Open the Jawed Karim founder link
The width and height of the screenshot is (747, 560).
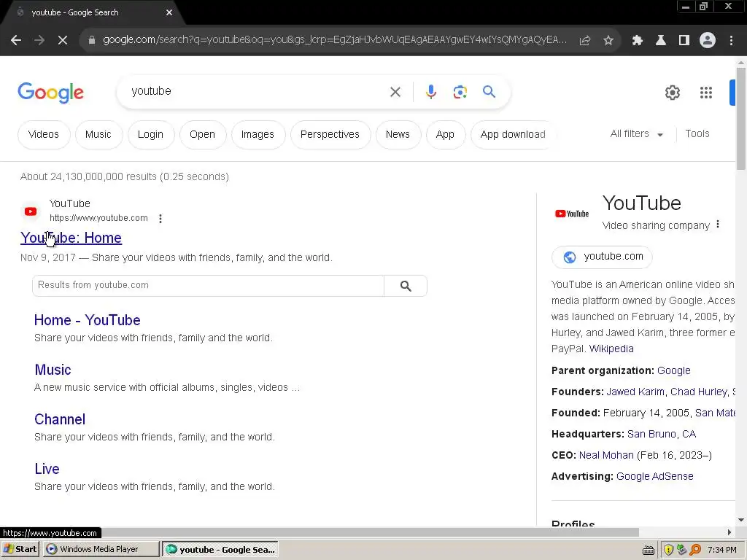point(635,392)
